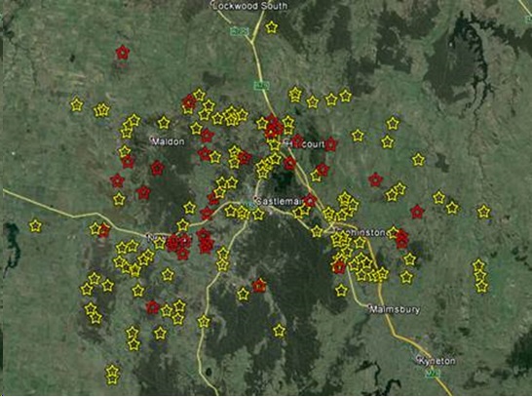Select the yellow star beside Lockwood South
This screenshot has height=397, width=532.
pyautogui.click(x=272, y=27)
